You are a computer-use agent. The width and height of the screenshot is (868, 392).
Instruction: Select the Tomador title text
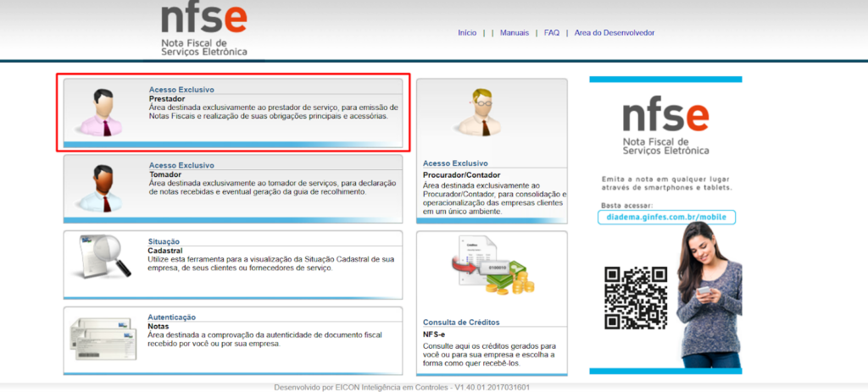coord(165,174)
